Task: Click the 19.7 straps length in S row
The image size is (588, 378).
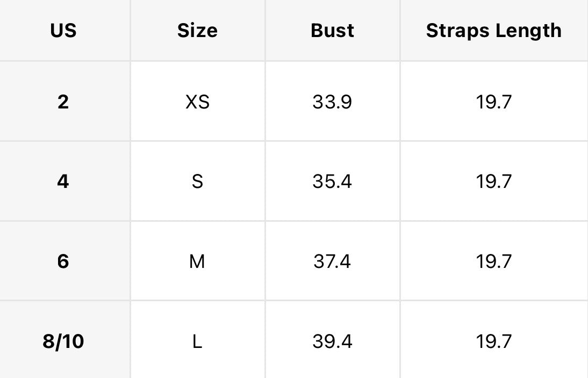Action: point(494,181)
